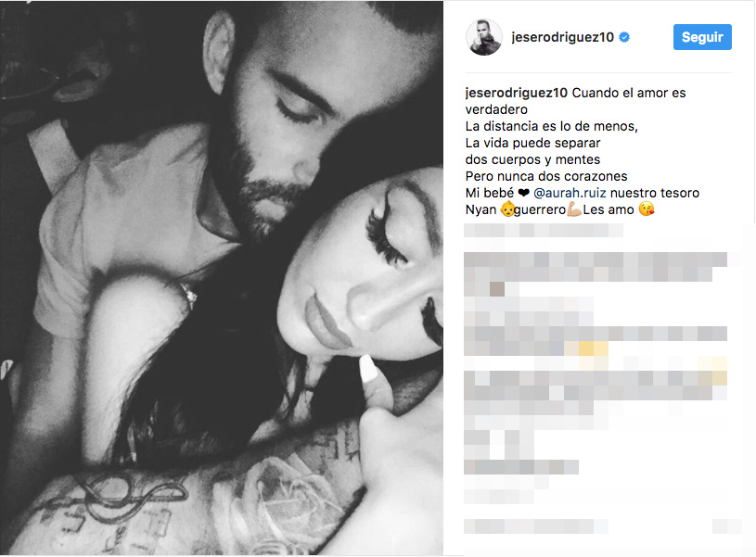
Task: Click the small blurred box at bottom right
Action: coord(727,526)
